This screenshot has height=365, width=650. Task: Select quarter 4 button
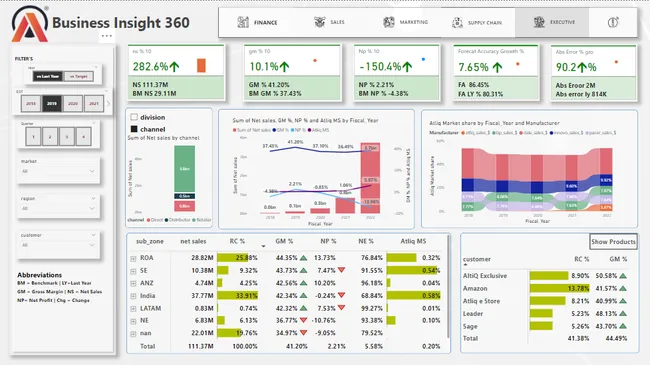click(83, 136)
